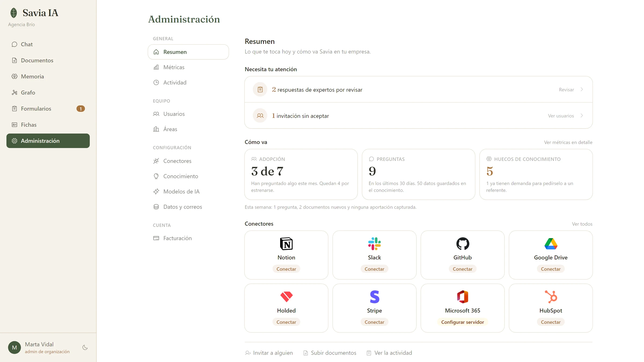Viewport: 644px width, 362px height.
Task: Click the Formularios notification badge
Action: (x=80, y=109)
